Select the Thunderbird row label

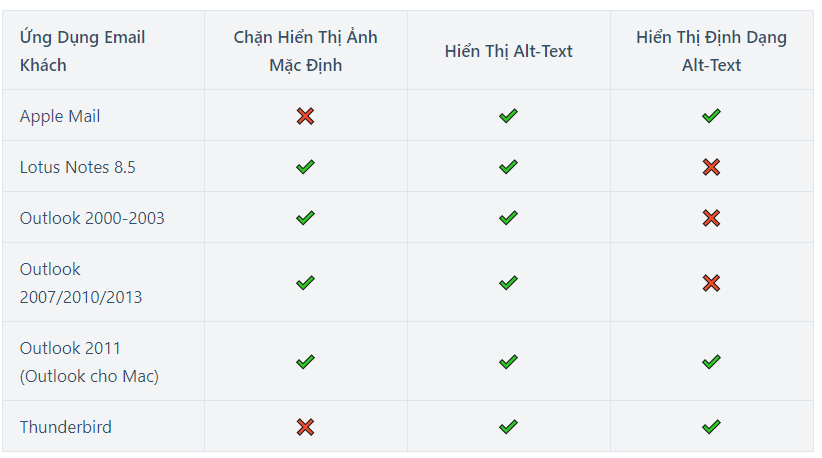click(x=66, y=427)
